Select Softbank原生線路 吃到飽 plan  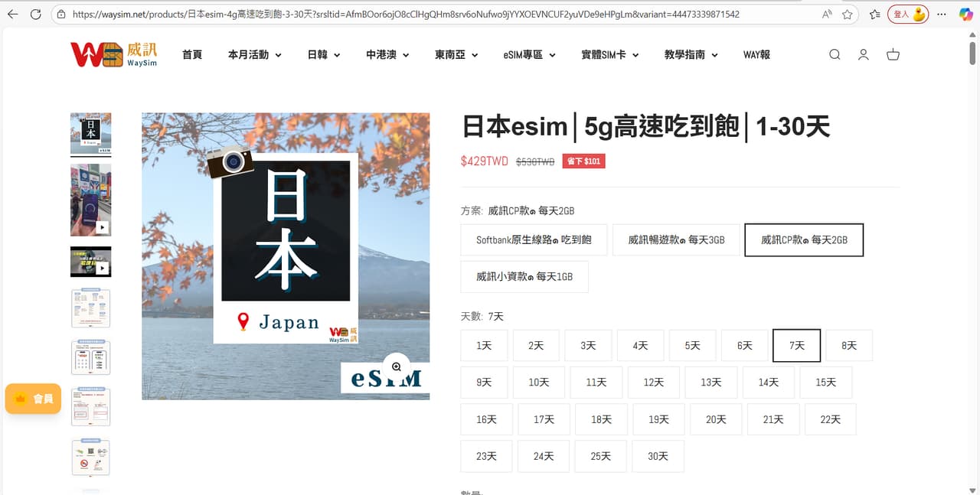pyautogui.click(x=534, y=239)
